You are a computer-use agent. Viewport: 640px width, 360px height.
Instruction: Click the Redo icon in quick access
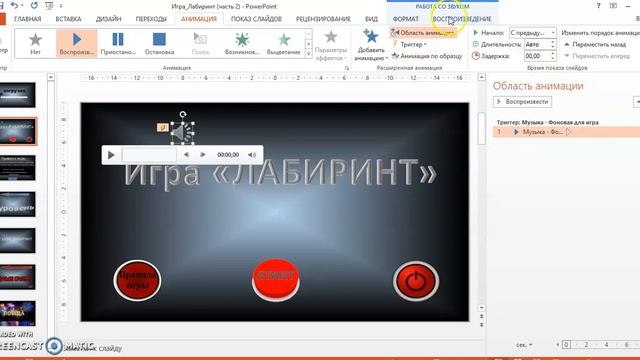click(x=34, y=6)
